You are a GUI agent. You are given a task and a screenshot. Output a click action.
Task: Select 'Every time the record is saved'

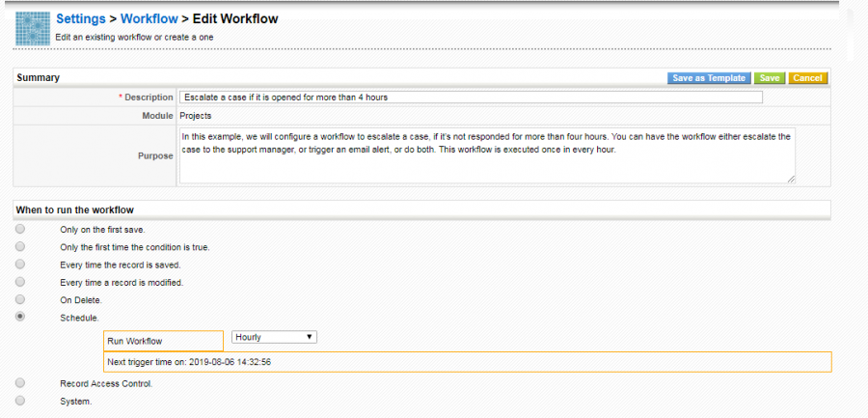click(x=20, y=265)
